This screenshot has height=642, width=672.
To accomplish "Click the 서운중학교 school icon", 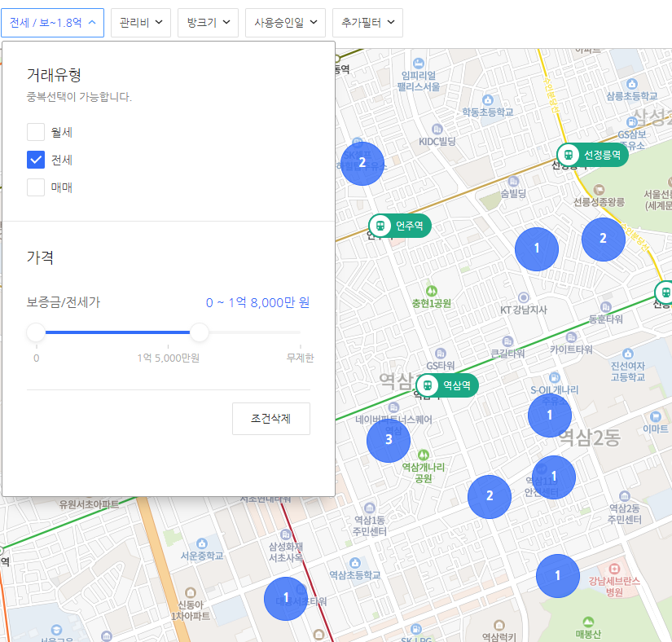I will pyautogui.click(x=202, y=543).
